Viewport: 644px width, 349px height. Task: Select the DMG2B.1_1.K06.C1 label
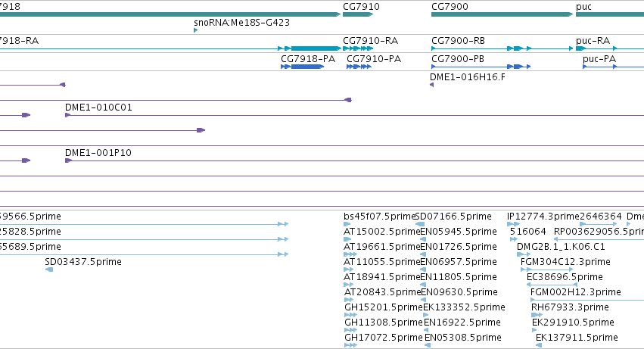561,247
